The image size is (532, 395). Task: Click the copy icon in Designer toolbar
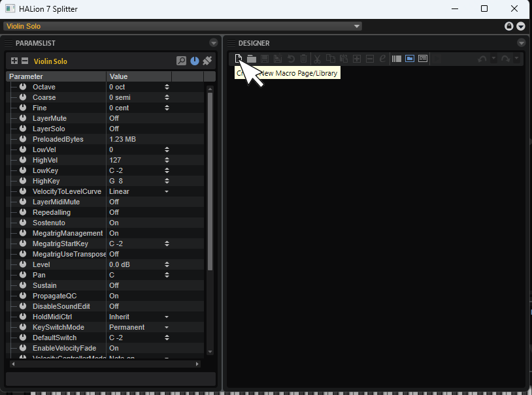tap(331, 59)
